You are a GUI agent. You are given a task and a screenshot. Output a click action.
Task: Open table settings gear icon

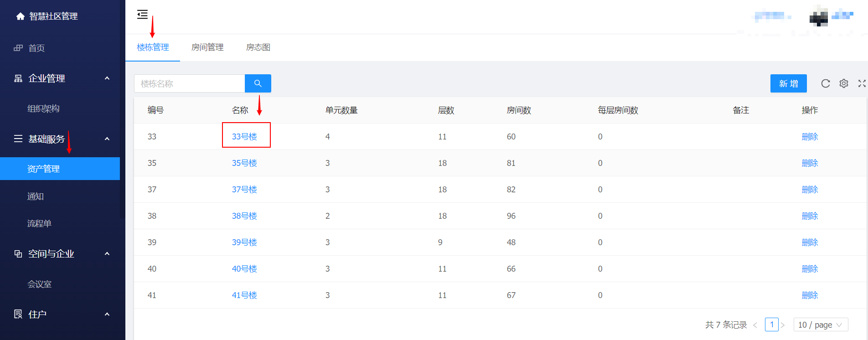coord(843,83)
